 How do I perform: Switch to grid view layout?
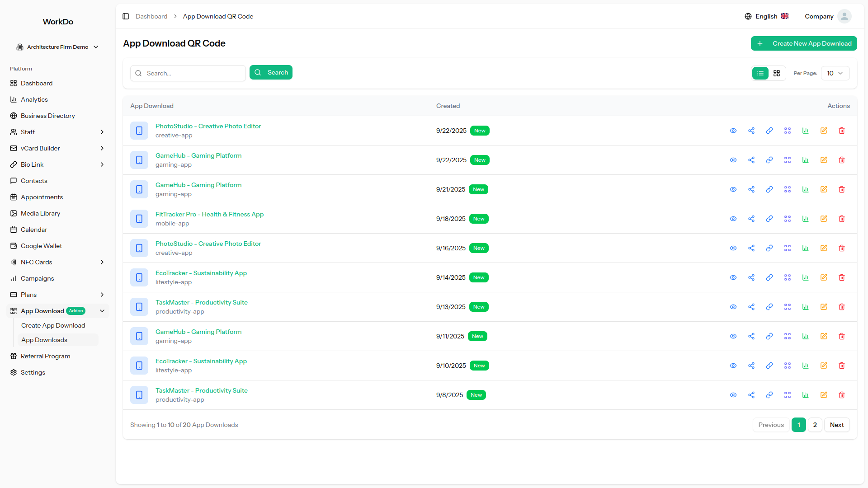(x=777, y=73)
